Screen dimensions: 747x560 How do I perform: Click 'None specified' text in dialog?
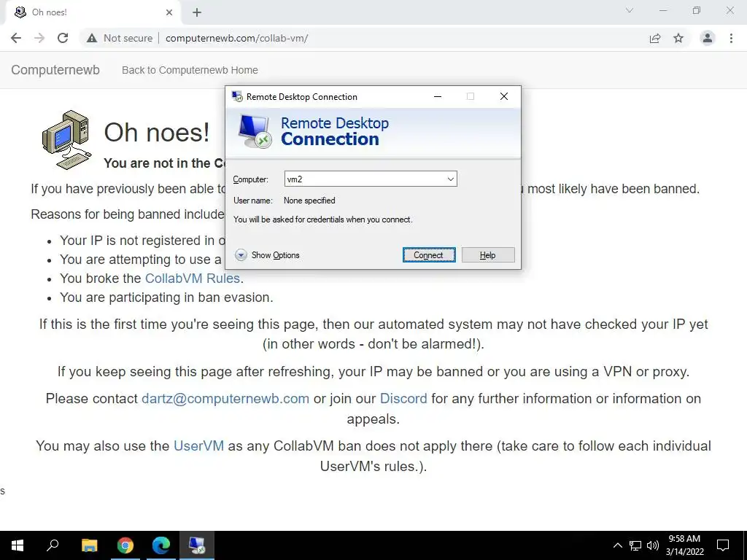[x=309, y=201]
